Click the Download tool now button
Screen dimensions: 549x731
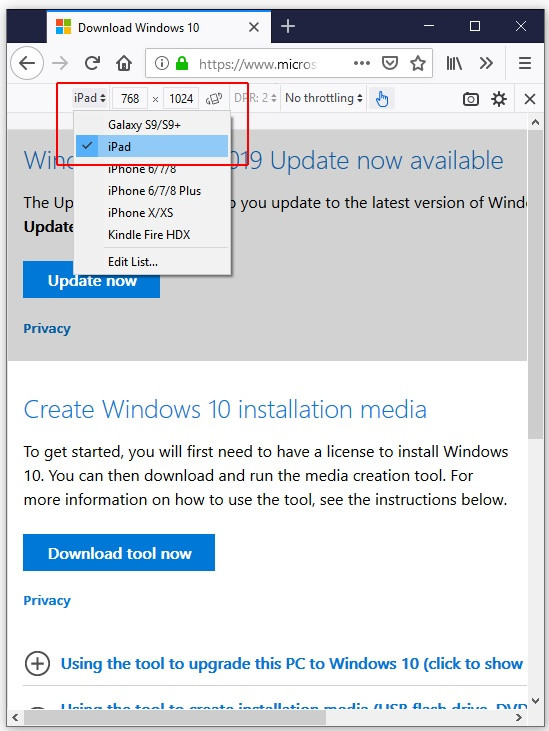tap(119, 552)
